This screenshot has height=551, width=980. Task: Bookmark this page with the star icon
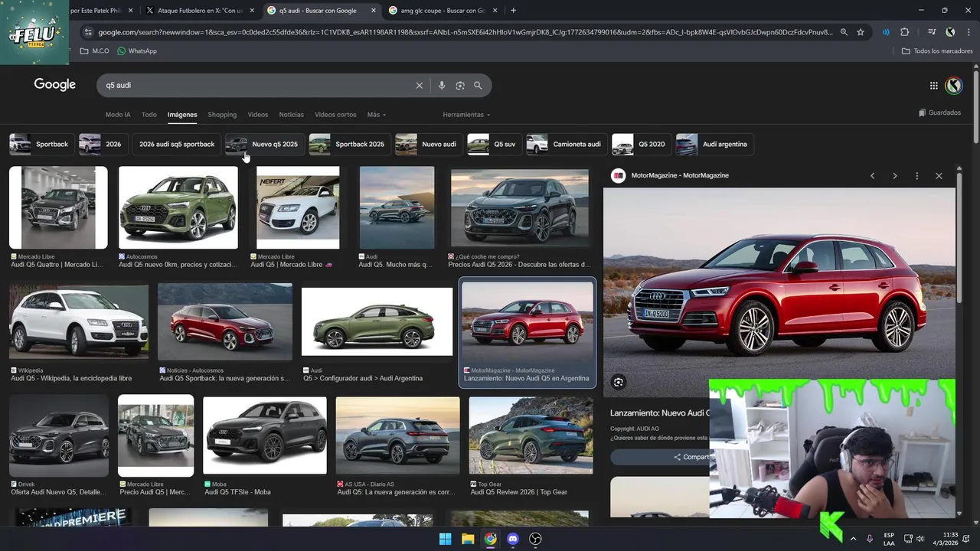(861, 32)
